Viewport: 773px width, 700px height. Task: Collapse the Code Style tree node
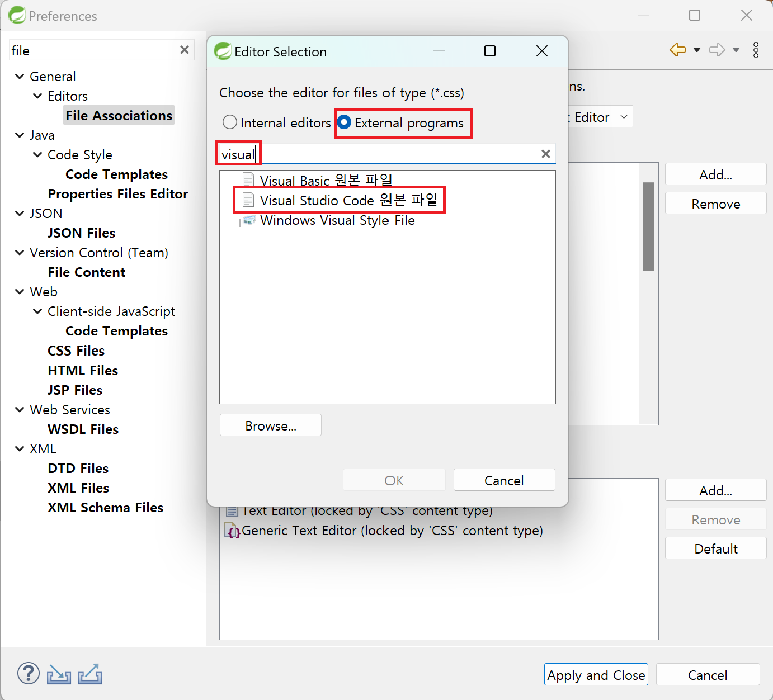37,154
